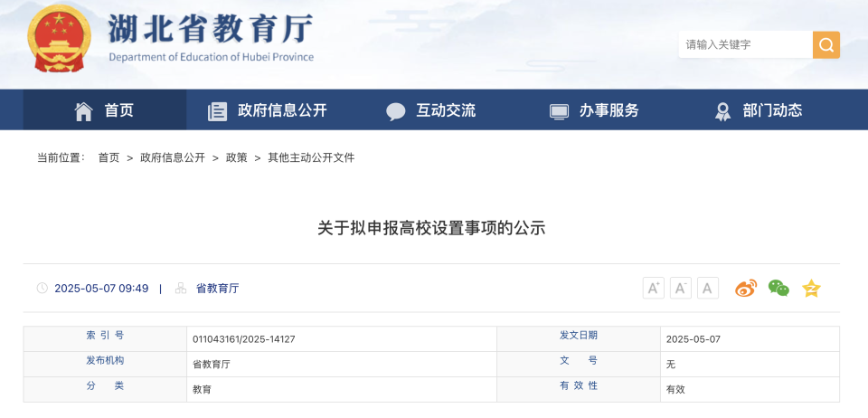
Task: Click the orange search magnifier button
Action: pos(826,45)
